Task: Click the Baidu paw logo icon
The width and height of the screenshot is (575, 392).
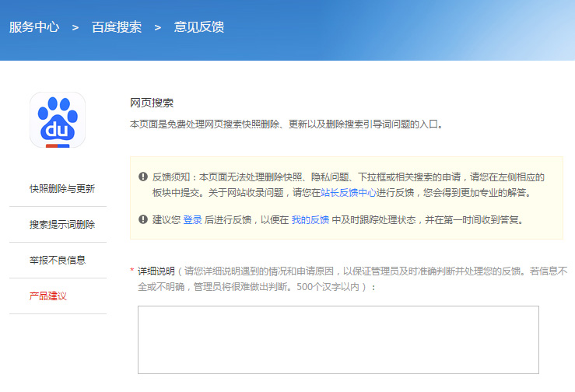Action: click(x=58, y=120)
